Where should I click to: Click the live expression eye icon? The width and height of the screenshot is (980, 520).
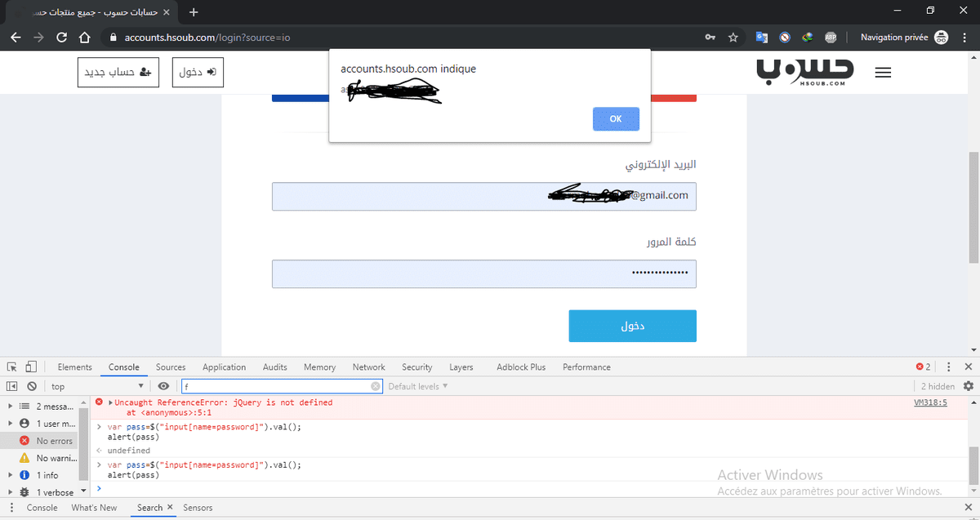click(x=163, y=386)
